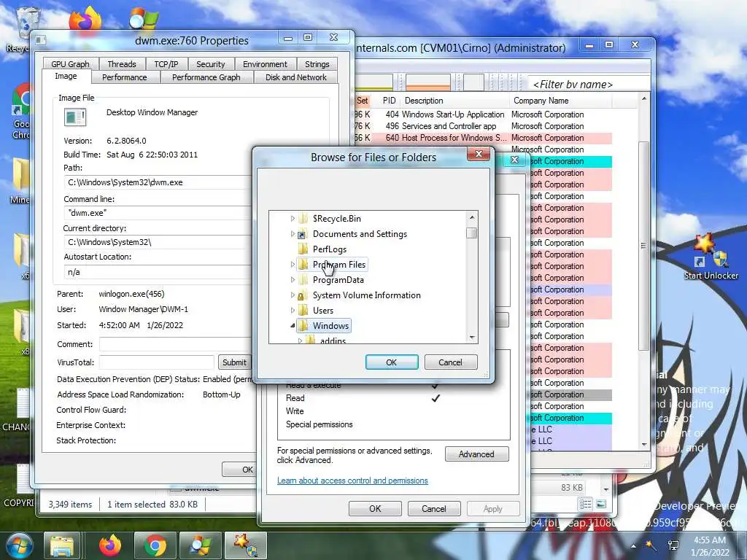747x560 pixels.
Task: Click the Apply button in permissions dialog
Action: pyautogui.click(x=492, y=508)
